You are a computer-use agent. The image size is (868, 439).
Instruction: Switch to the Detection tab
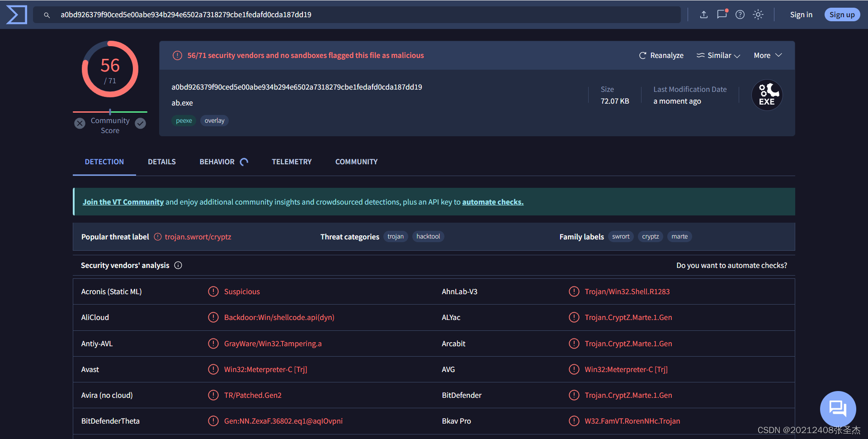[x=104, y=162]
